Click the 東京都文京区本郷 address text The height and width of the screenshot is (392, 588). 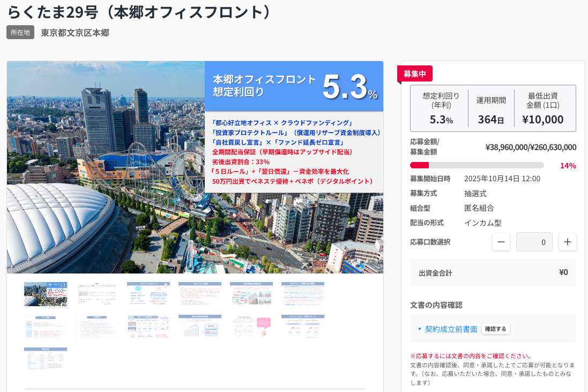(x=75, y=33)
